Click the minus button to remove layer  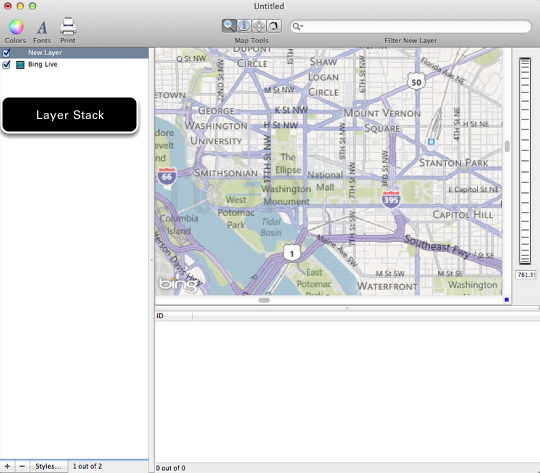pos(22,466)
